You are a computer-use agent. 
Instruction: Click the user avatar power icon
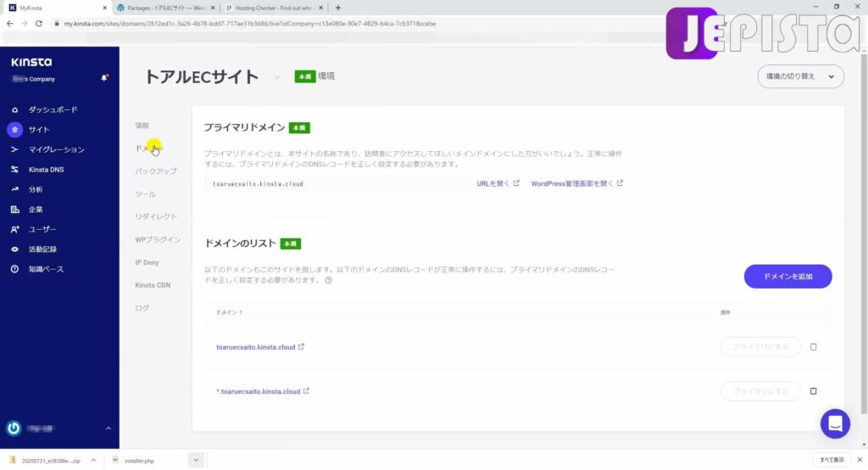click(14, 428)
